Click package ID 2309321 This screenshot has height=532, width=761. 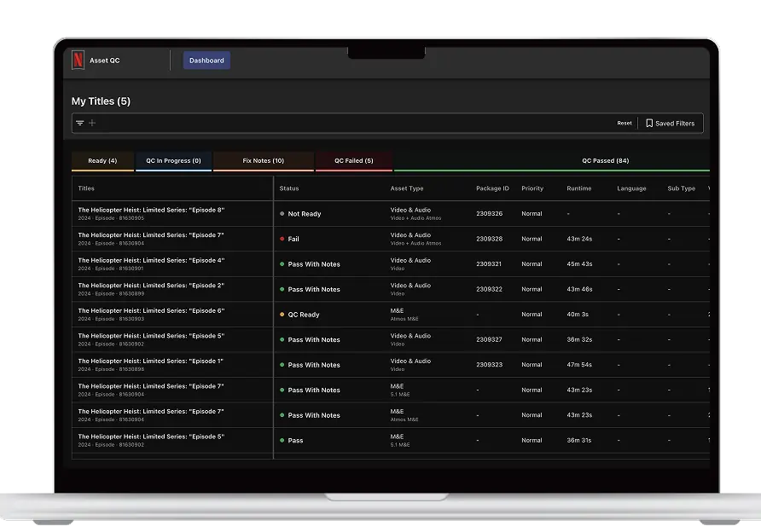[x=489, y=264]
